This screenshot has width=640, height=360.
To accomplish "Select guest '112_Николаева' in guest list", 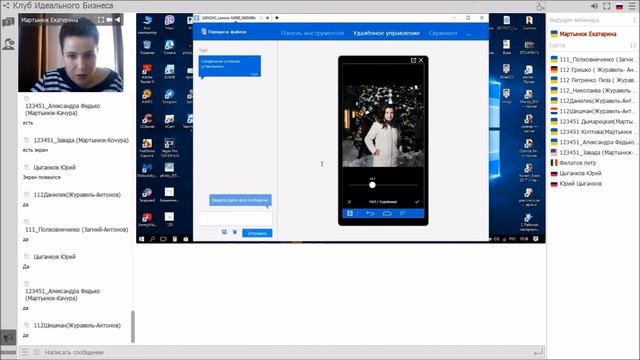I will [593, 90].
